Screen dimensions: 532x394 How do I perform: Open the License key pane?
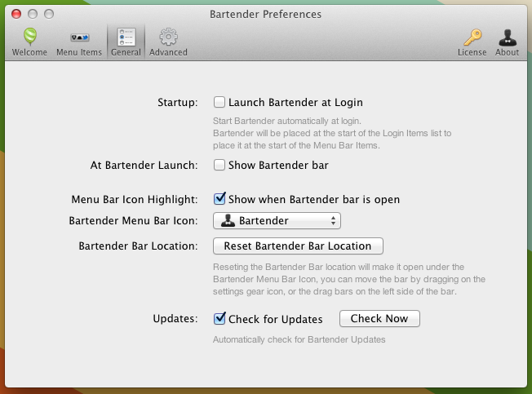[472, 42]
